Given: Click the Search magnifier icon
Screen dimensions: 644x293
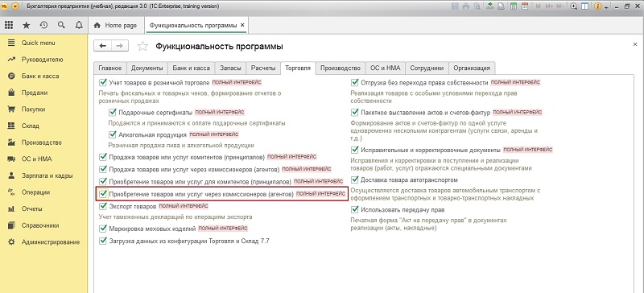Looking at the screenshot, I should (61, 26).
